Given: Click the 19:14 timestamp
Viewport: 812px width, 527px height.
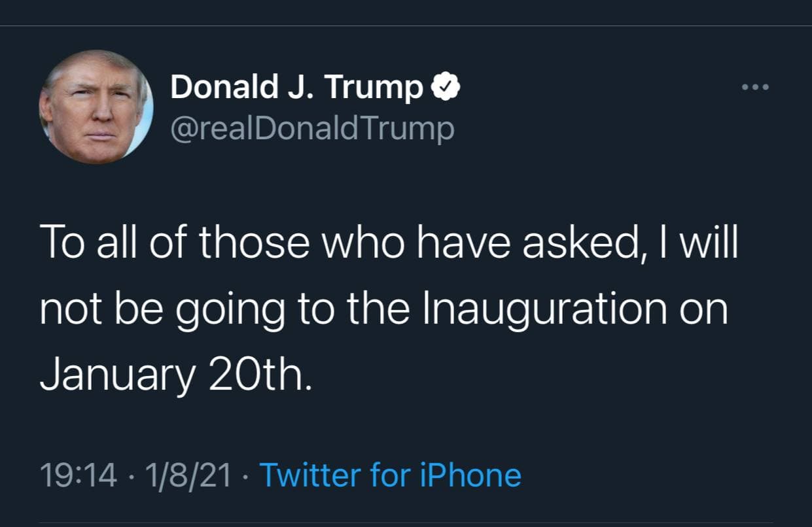Looking at the screenshot, I should (x=79, y=475).
